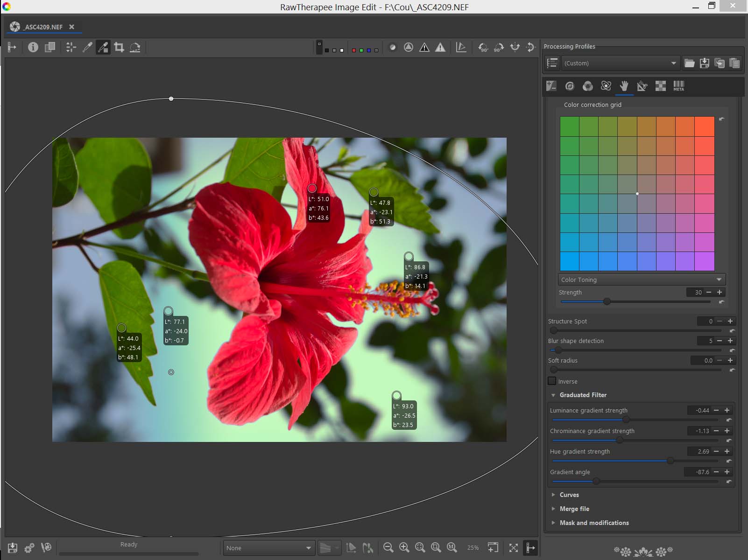Click the save current image icon

(13, 548)
